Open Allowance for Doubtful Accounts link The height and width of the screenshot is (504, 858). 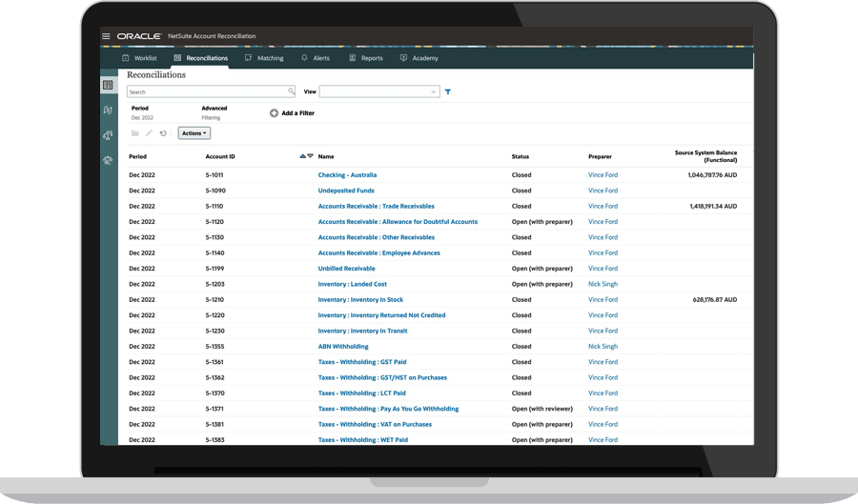(x=398, y=222)
